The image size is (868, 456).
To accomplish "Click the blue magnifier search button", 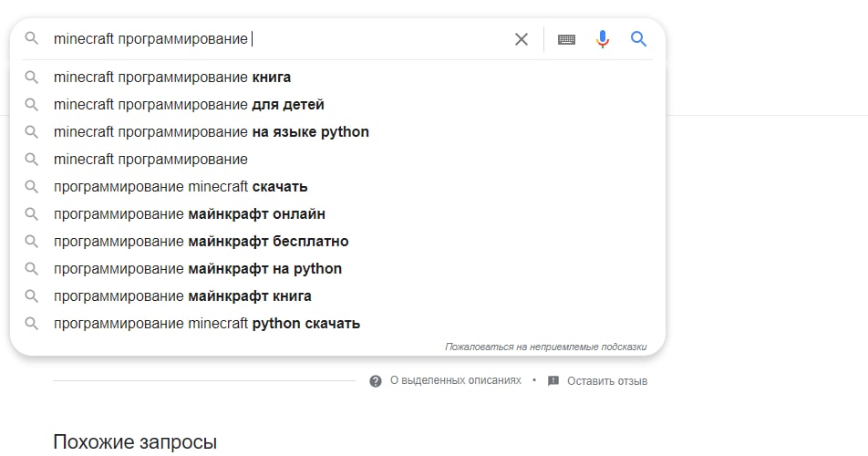I will click(x=638, y=38).
